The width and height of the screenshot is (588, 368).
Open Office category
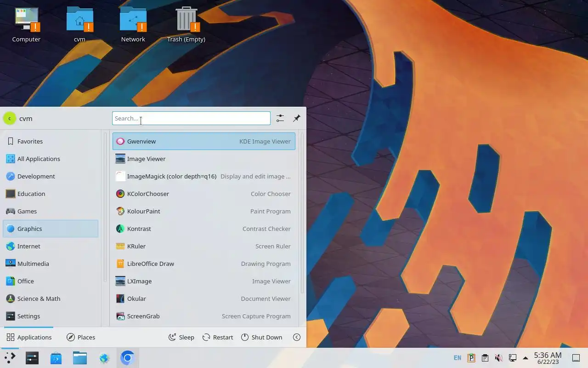coord(51,281)
